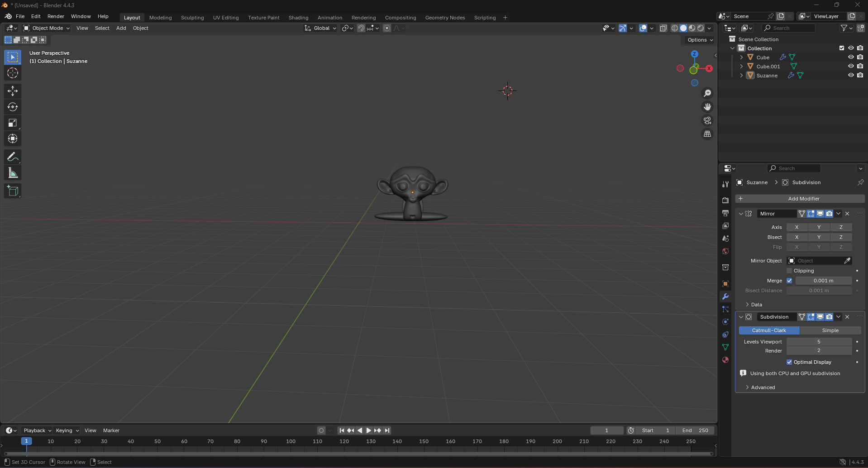Image resolution: width=868 pixels, height=468 pixels.
Task: Select Simple subdivision type
Action: point(830,330)
